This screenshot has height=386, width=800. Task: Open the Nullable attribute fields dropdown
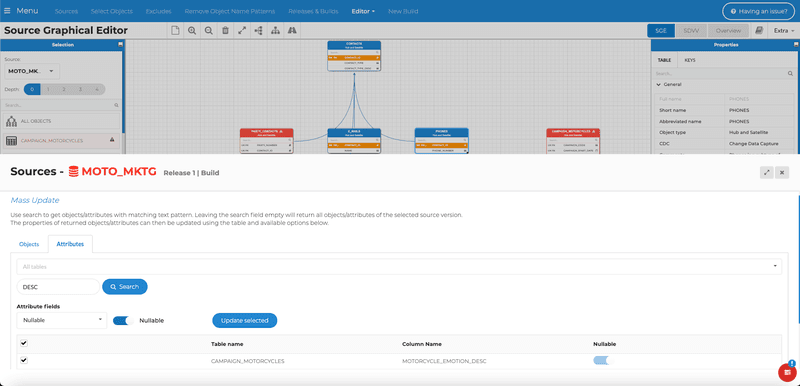62,320
